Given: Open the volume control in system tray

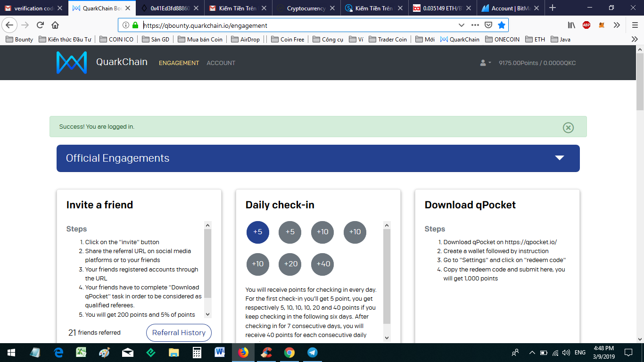Looking at the screenshot, I should pos(566,353).
